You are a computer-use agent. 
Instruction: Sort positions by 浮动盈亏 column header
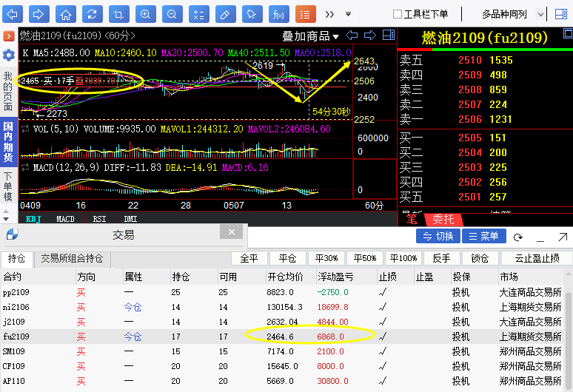335,277
